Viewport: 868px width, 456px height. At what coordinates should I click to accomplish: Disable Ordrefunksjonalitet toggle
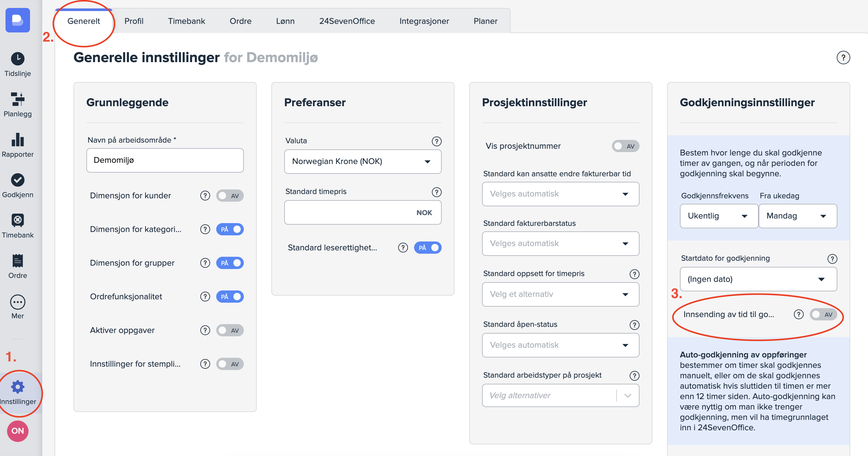click(230, 297)
